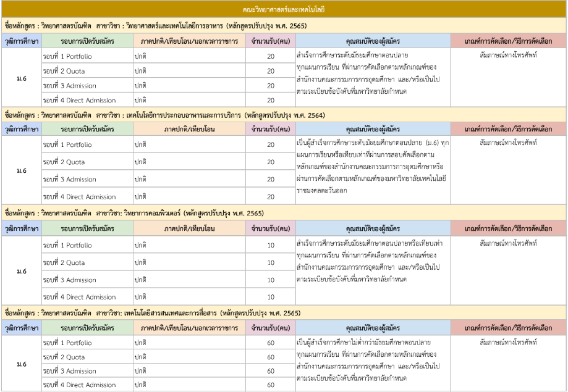The width and height of the screenshot is (568, 392).
Task: Click คุณสมบัติของผู้สมัคร header in วิทยาการคอมพิวเตอร์ table
Action: pos(373,228)
